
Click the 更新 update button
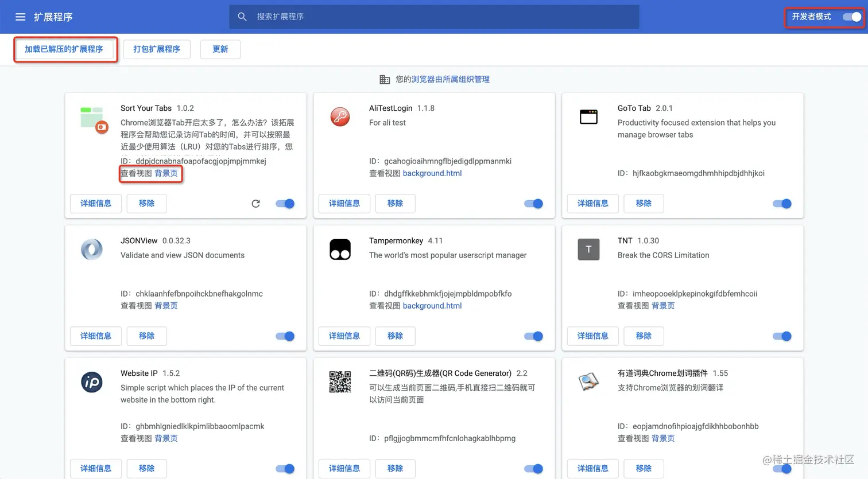[220, 49]
